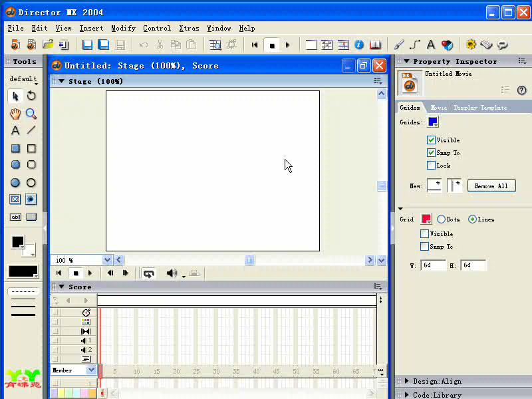Select the unfilled Round Rectangle tool

(x=31, y=164)
